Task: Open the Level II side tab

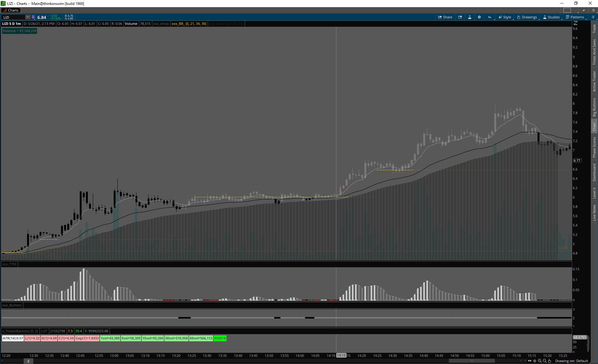Action: point(594,193)
